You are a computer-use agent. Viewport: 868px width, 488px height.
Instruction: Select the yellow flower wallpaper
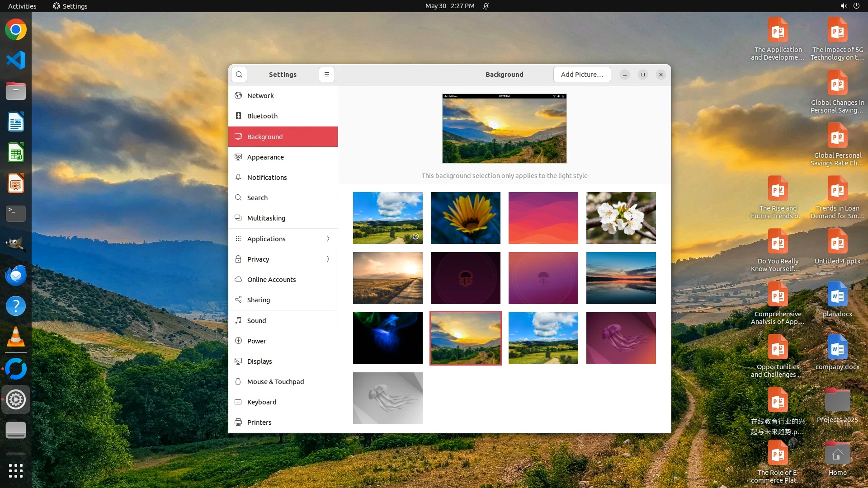coord(465,218)
